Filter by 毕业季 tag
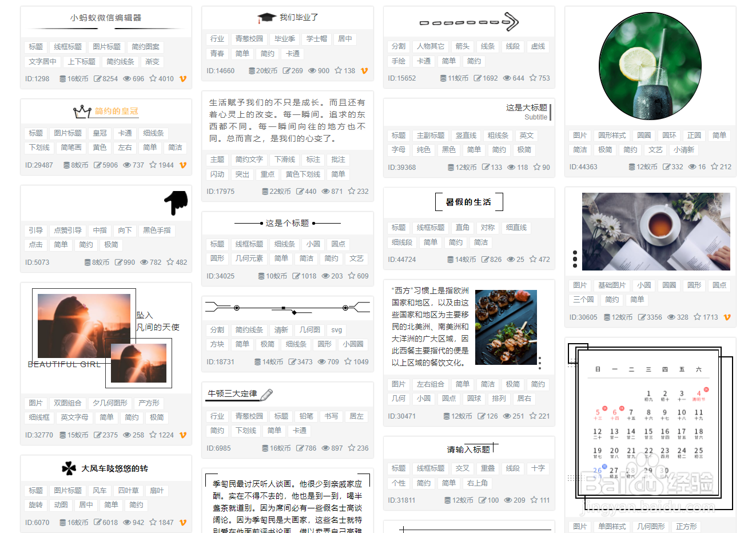756x533 pixels. [x=285, y=39]
